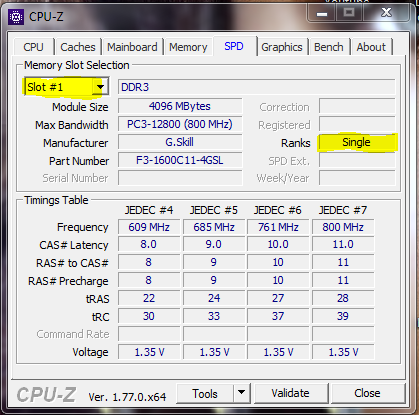Select the 11.0 CAS# Latency value
The width and height of the screenshot is (419, 415).
click(343, 244)
